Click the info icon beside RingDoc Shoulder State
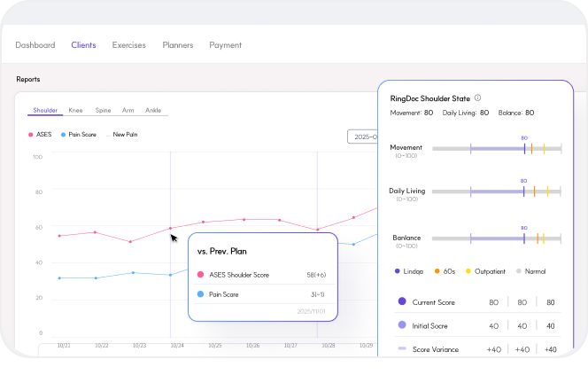The image size is (588, 375). tap(477, 98)
